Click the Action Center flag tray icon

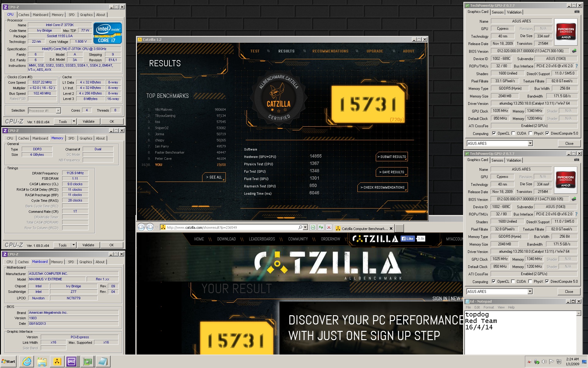click(552, 362)
